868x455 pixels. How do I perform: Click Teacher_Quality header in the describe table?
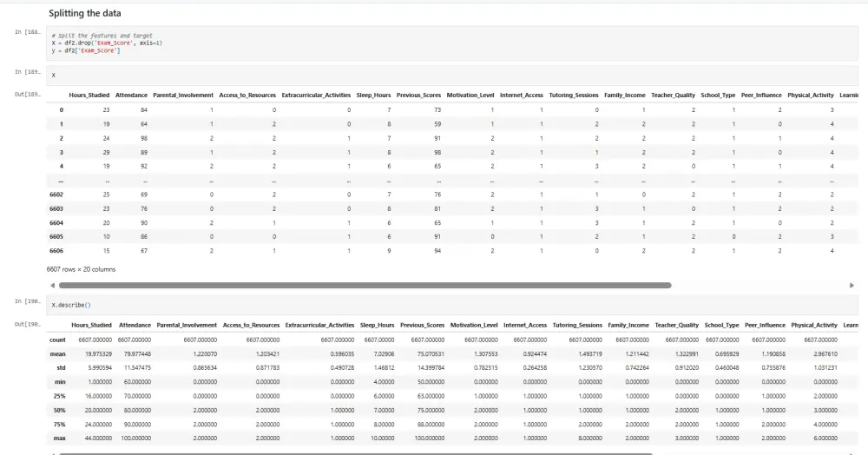(x=676, y=326)
